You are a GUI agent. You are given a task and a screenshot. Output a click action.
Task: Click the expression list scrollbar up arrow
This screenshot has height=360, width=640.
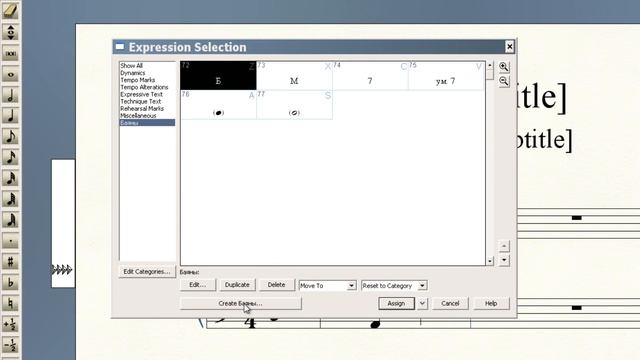pyautogui.click(x=490, y=65)
